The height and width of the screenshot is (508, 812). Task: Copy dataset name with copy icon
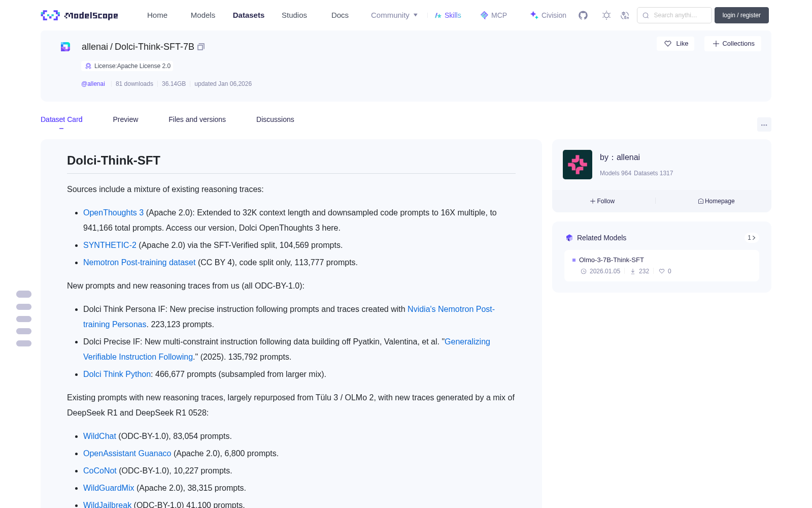click(201, 47)
